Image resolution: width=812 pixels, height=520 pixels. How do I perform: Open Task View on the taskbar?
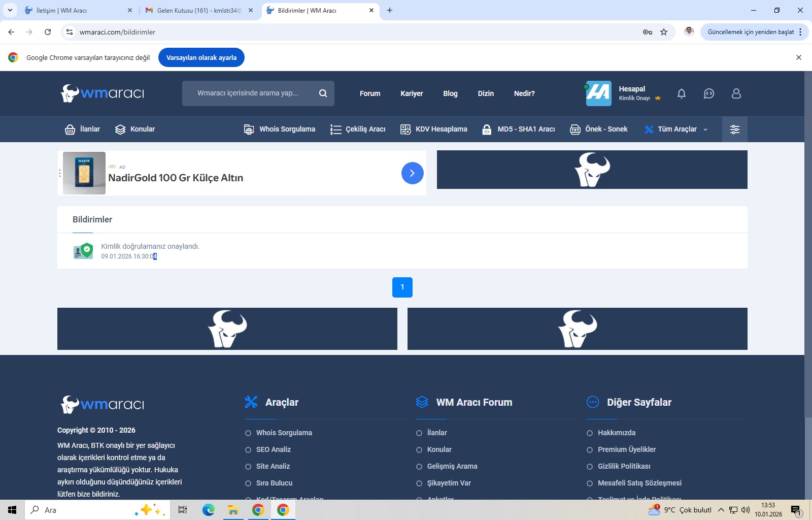(183, 510)
